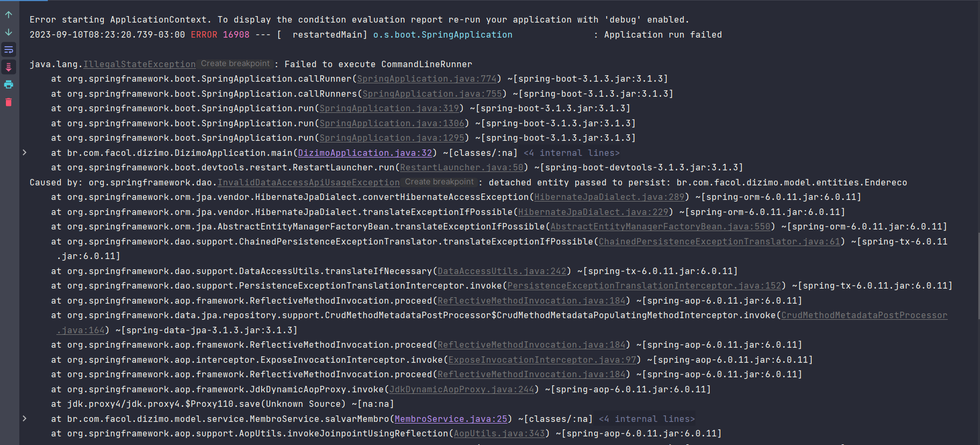
Task: Click the Down the Stack Trace arrow icon
Action: pos(9,32)
